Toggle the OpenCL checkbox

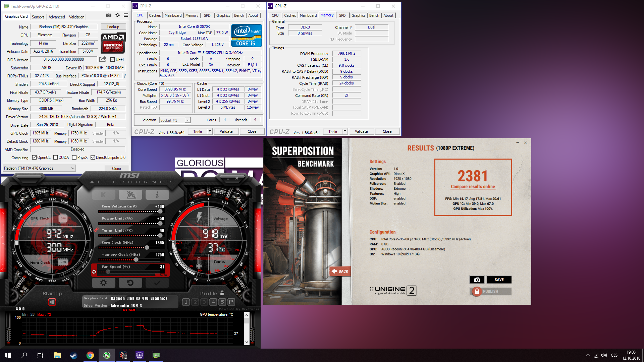coord(34,158)
